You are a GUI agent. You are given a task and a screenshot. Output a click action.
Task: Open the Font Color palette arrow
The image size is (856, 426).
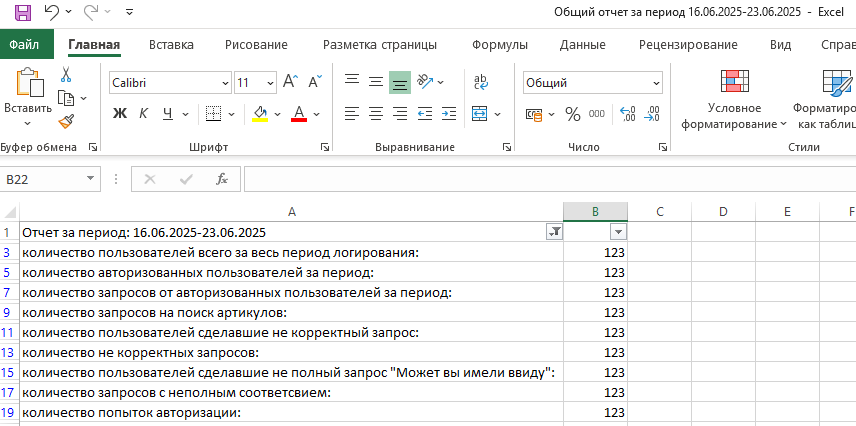point(316,114)
